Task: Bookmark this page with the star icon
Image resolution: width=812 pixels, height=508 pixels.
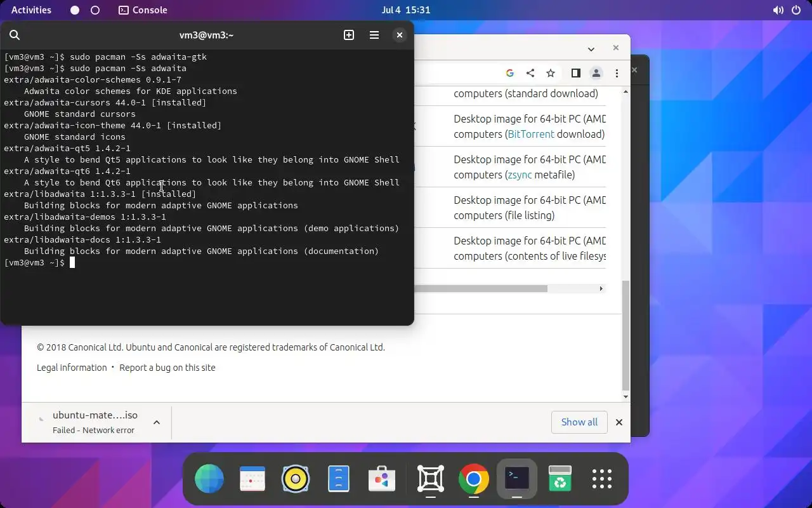Action: [x=551, y=73]
